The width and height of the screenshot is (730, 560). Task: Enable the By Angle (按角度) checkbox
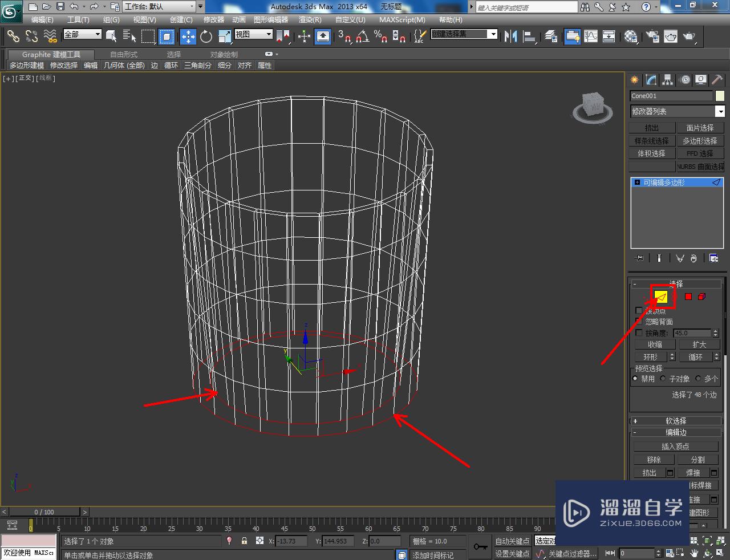pyautogui.click(x=639, y=333)
